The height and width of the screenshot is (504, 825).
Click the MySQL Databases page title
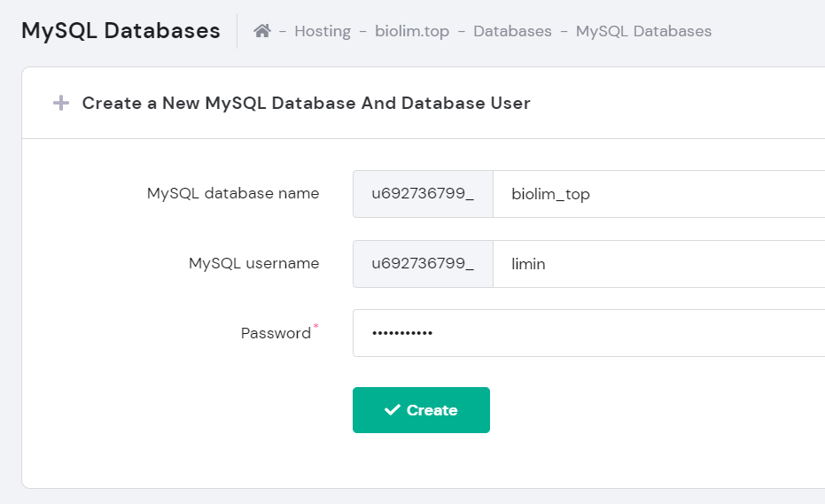121,30
